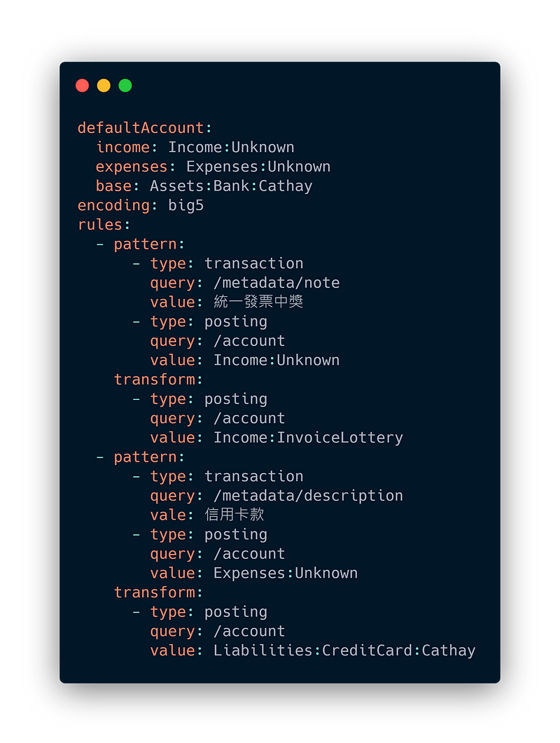Click the misspelled vale key

tap(168, 515)
